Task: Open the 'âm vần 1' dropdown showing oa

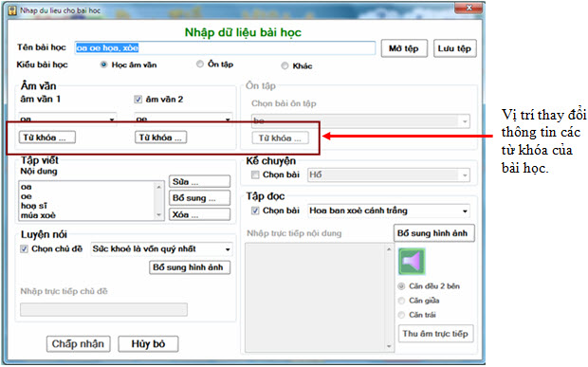Action: (67, 119)
